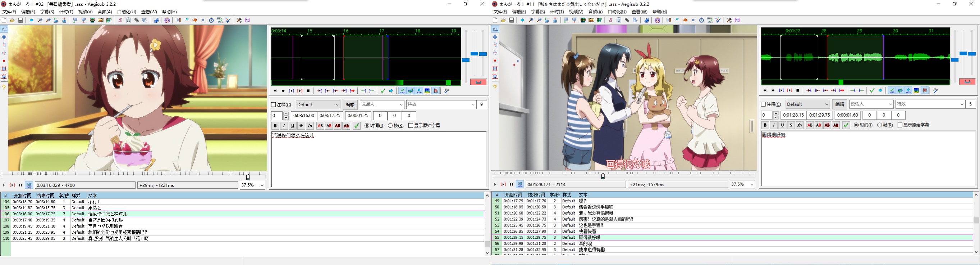Click 编辑 style edit button in left window

[x=350, y=105]
